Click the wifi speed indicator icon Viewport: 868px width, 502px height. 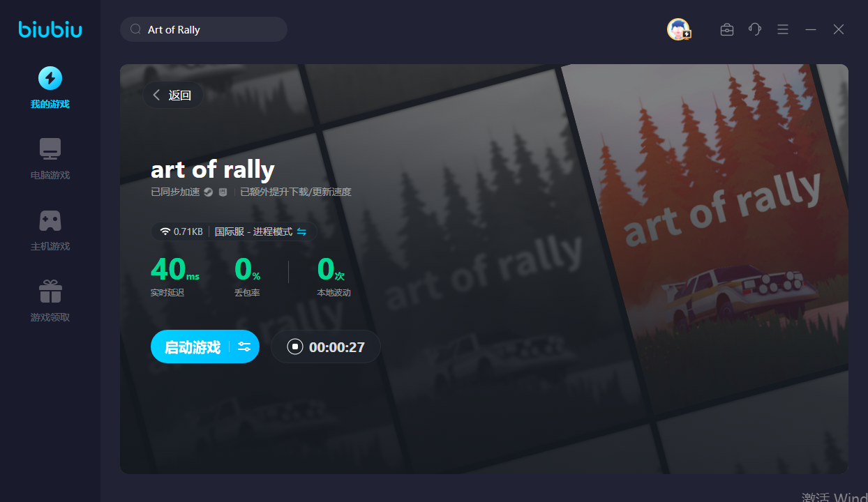tap(165, 231)
